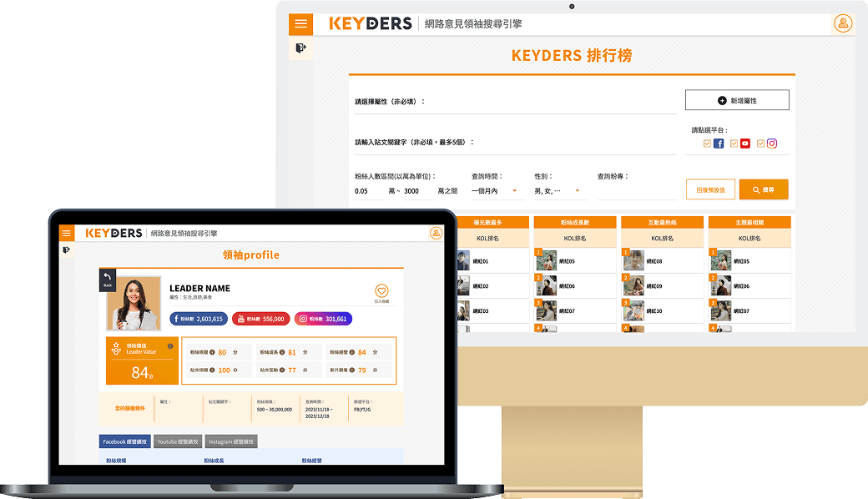The height and width of the screenshot is (499, 868).
Task: Toggle the Instagram platform checkbox
Action: pos(761,144)
